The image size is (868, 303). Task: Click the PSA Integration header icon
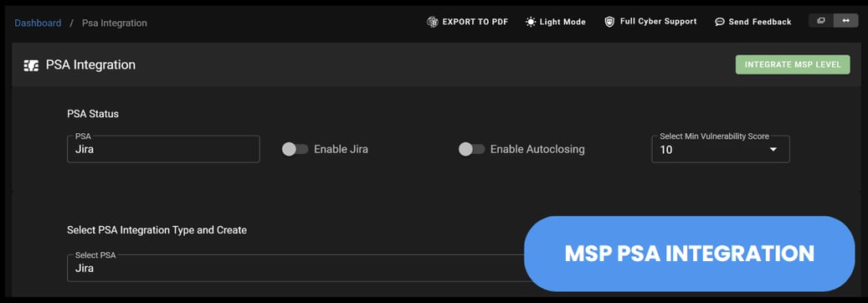[x=31, y=66]
